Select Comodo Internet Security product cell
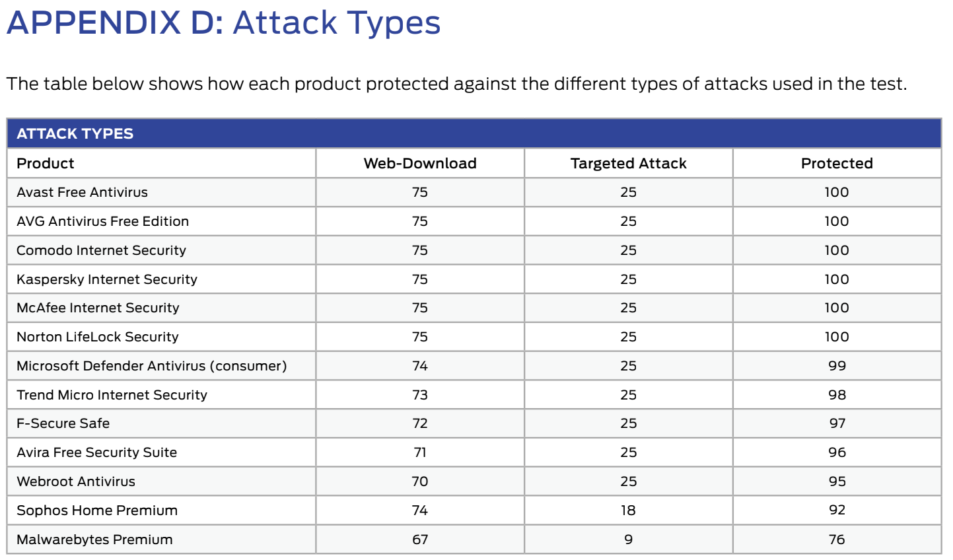This screenshot has width=953, height=560. [101, 250]
